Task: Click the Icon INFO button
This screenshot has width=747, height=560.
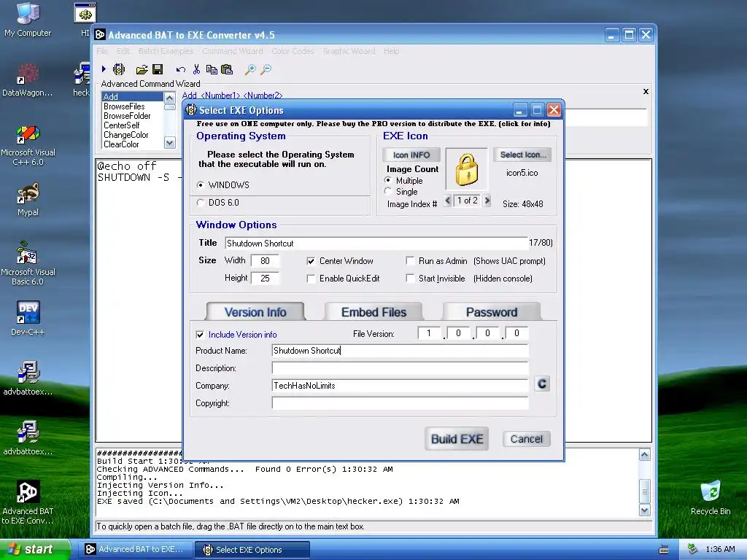Action: pos(411,155)
